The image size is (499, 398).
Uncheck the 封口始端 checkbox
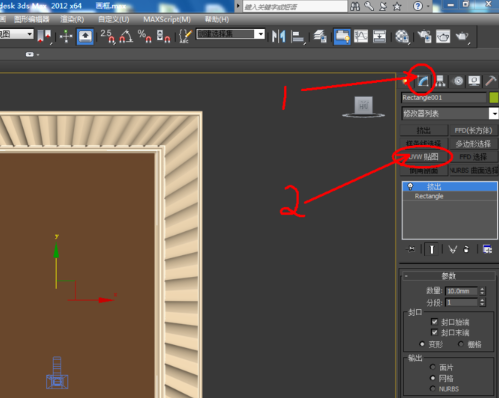[x=434, y=322]
